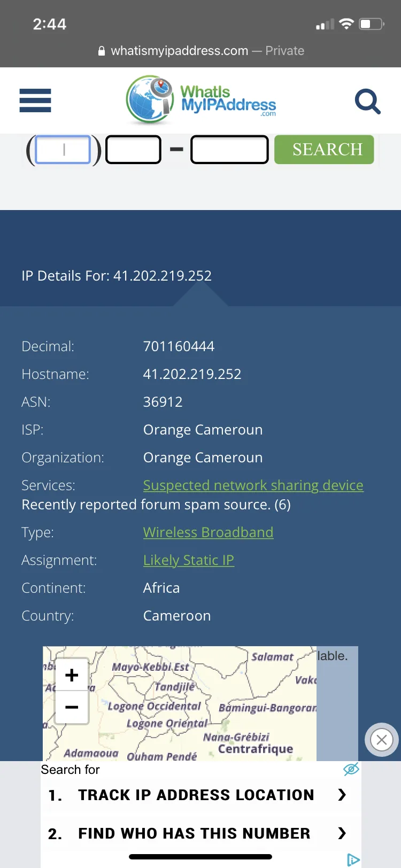Viewport: 401px width, 868px height.
Task: Tap the whatismyipaddress.com address bar
Action: (200, 51)
